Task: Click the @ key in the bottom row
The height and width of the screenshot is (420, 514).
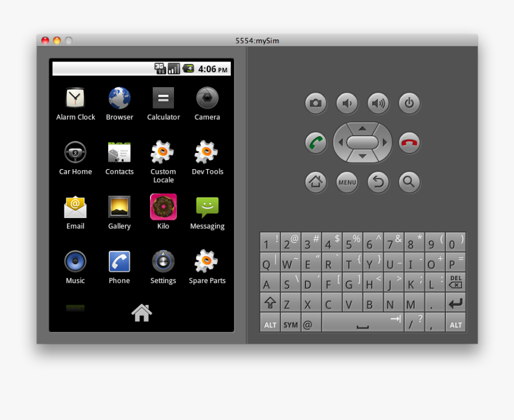Action: [x=311, y=323]
